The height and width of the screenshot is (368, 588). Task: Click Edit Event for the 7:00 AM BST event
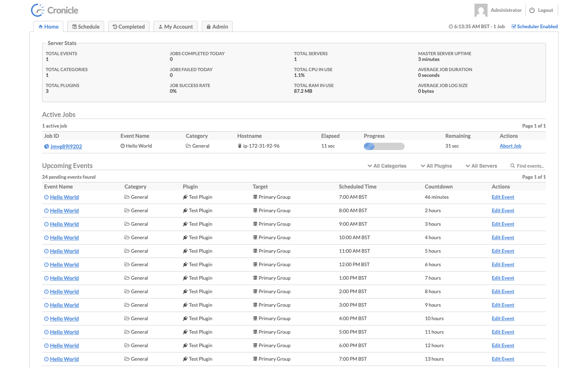coord(503,197)
